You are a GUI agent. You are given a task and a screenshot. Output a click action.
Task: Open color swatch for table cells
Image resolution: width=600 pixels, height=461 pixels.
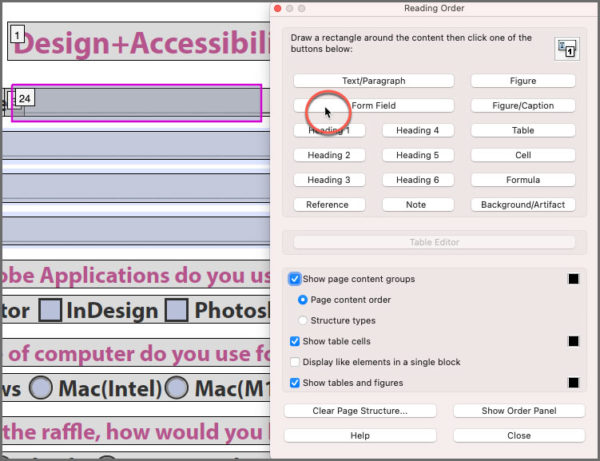point(573,341)
